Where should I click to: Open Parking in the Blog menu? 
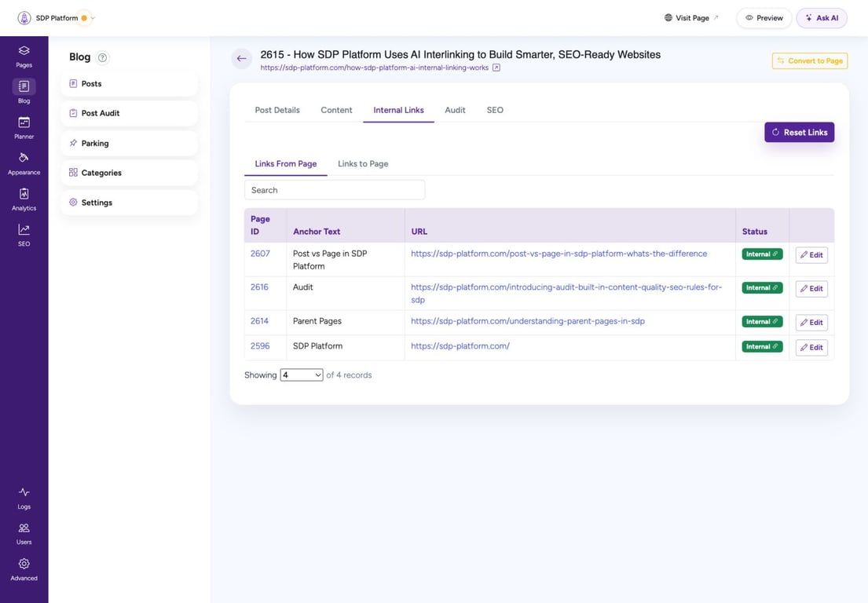click(x=129, y=143)
